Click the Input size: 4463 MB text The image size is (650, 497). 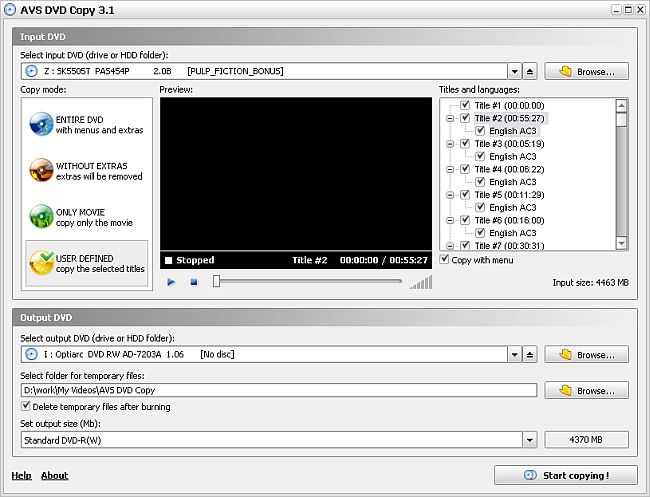click(x=590, y=283)
